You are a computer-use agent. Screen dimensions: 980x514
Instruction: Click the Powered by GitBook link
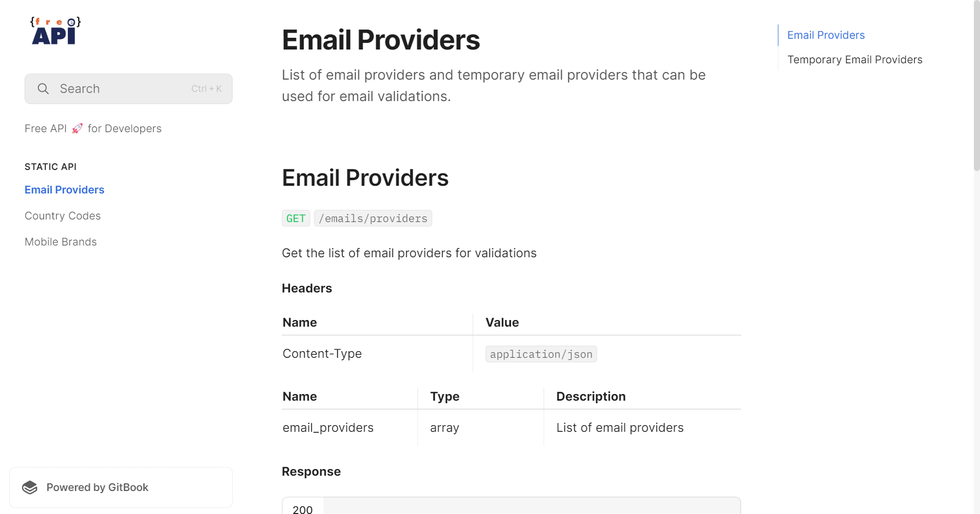pos(97,487)
